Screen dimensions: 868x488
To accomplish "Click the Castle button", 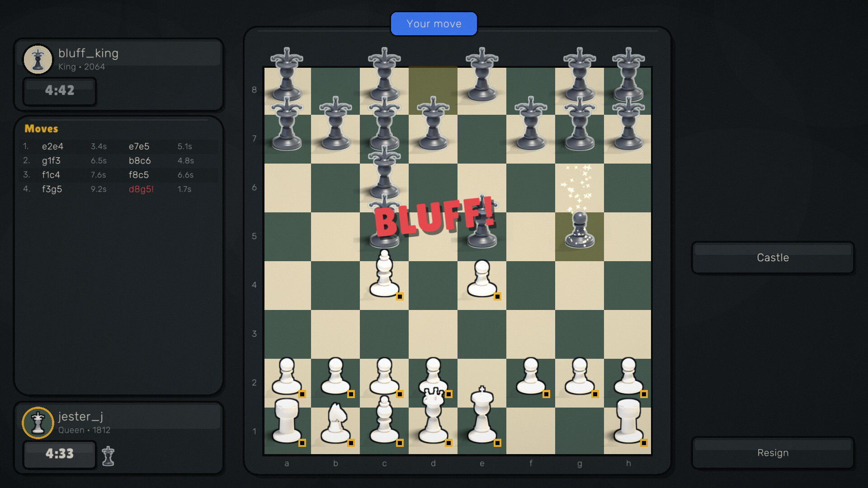I will pos(773,258).
